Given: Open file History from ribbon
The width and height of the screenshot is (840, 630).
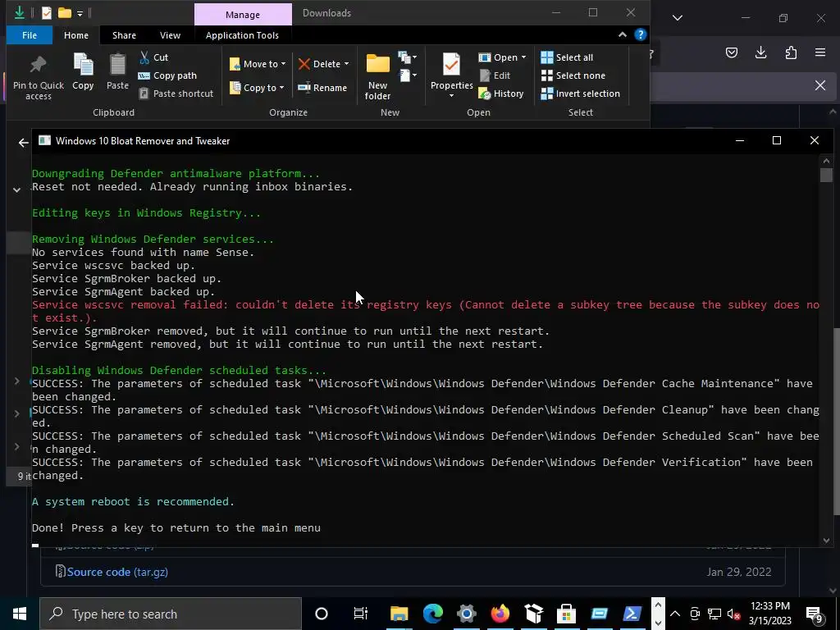Looking at the screenshot, I should coord(501,94).
